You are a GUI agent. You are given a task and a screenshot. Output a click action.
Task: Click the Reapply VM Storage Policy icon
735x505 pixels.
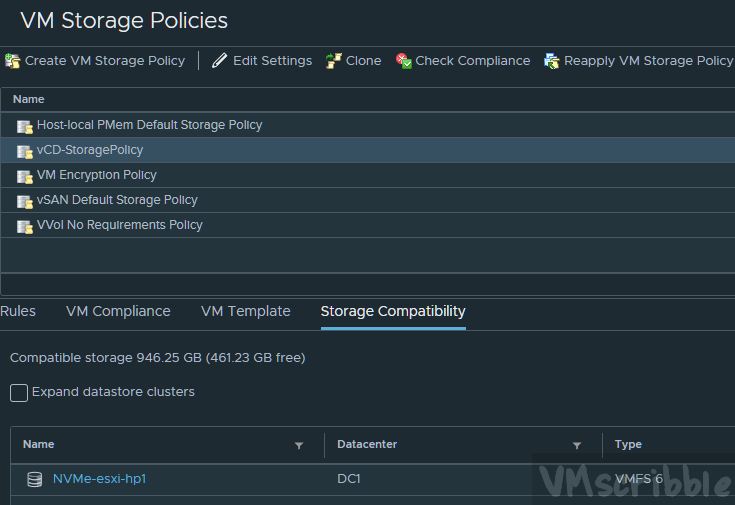click(551, 61)
